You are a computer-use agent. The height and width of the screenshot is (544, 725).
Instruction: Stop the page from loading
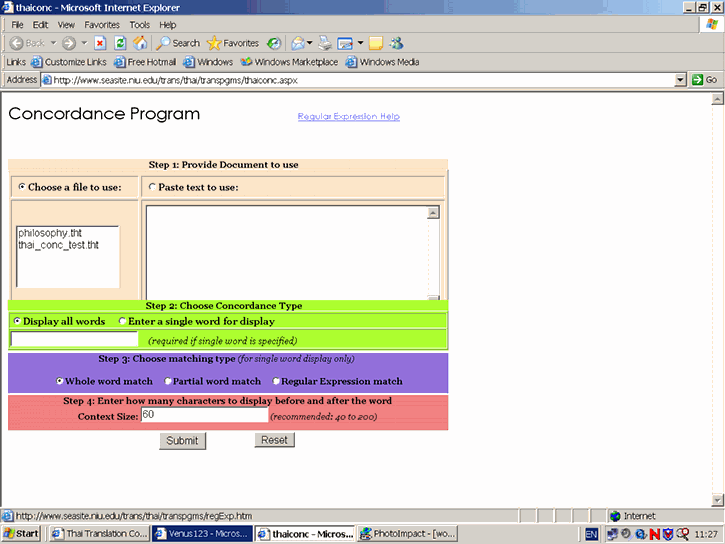100,43
